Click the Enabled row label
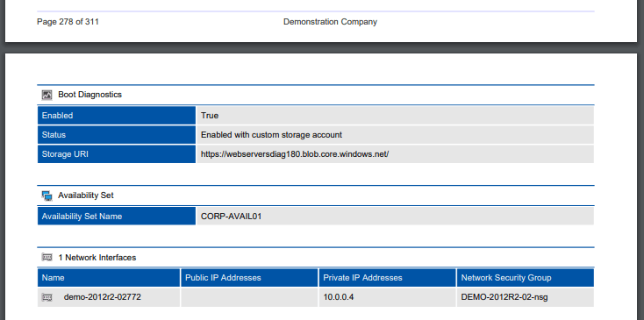This screenshot has width=644, height=320. pos(117,115)
